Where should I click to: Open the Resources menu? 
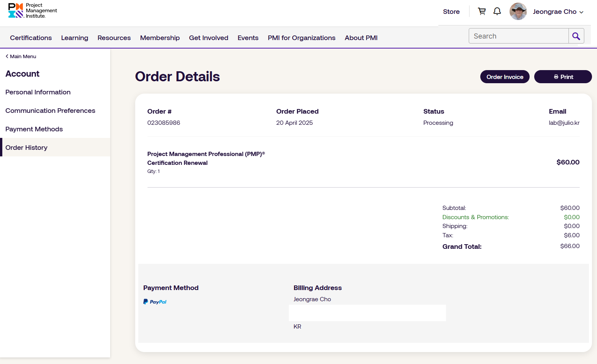click(x=114, y=38)
